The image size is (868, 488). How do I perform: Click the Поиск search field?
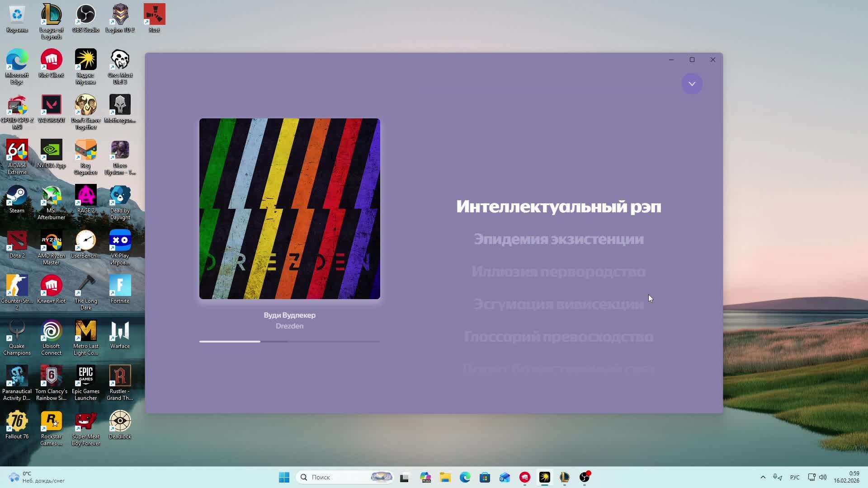point(344,477)
